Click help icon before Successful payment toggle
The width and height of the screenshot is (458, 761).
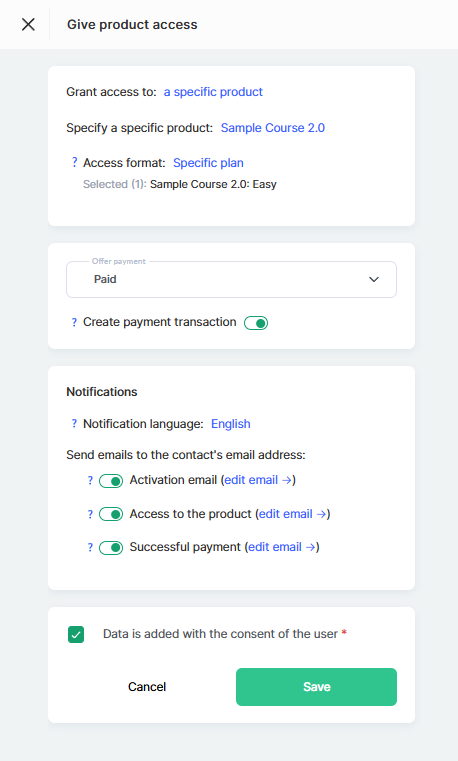click(x=90, y=547)
